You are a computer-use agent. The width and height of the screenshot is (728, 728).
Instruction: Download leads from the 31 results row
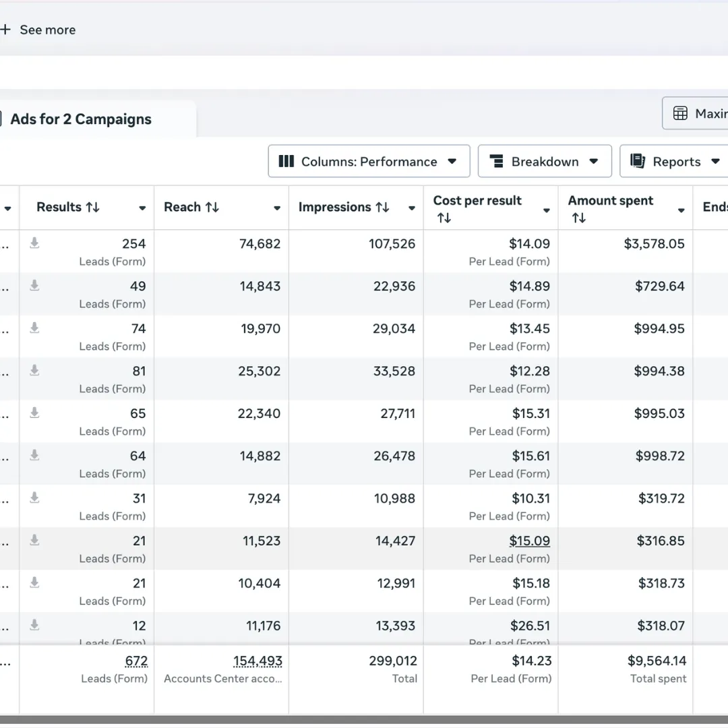pos(34,498)
